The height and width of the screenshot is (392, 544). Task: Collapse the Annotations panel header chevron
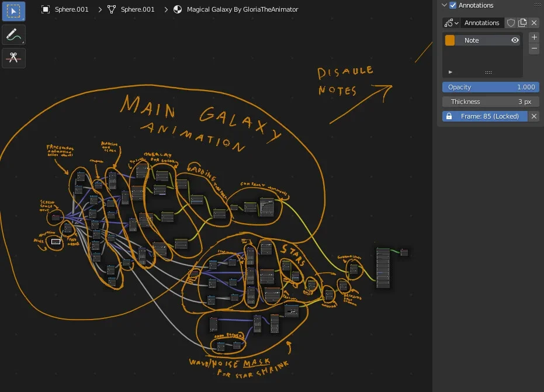click(x=444, y=5)
